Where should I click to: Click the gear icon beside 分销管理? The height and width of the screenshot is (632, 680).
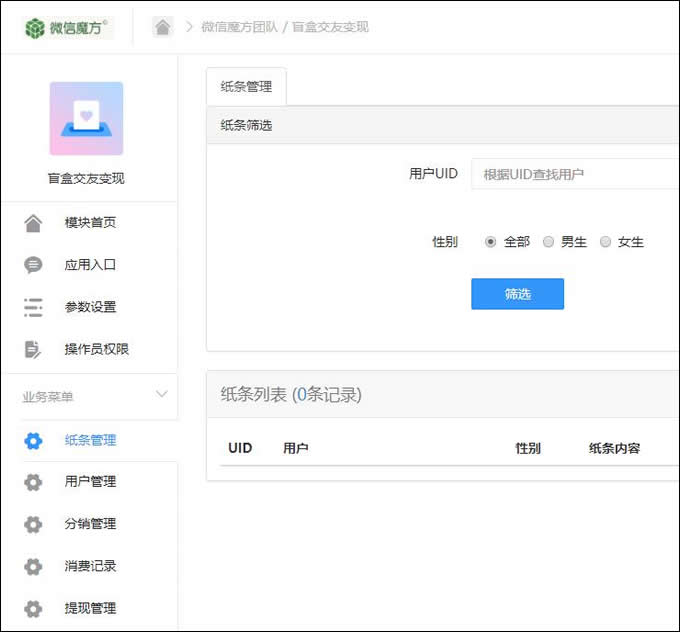tap(33, 524)
